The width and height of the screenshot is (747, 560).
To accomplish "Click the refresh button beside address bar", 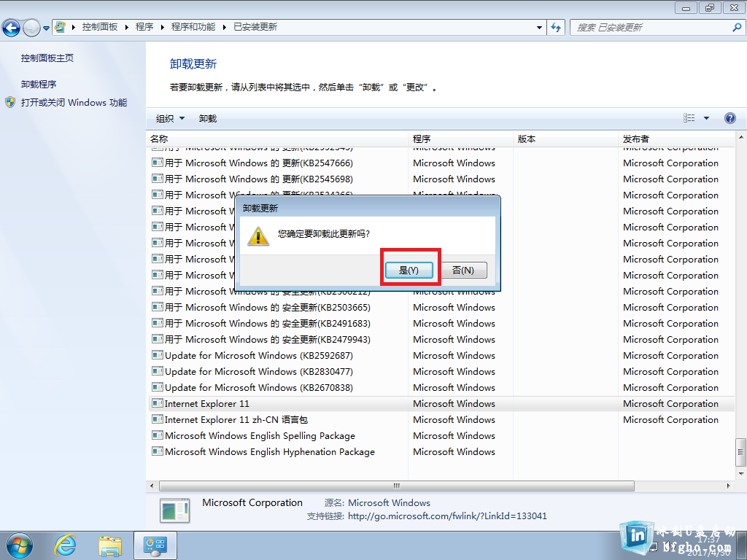I will (556, 27).
